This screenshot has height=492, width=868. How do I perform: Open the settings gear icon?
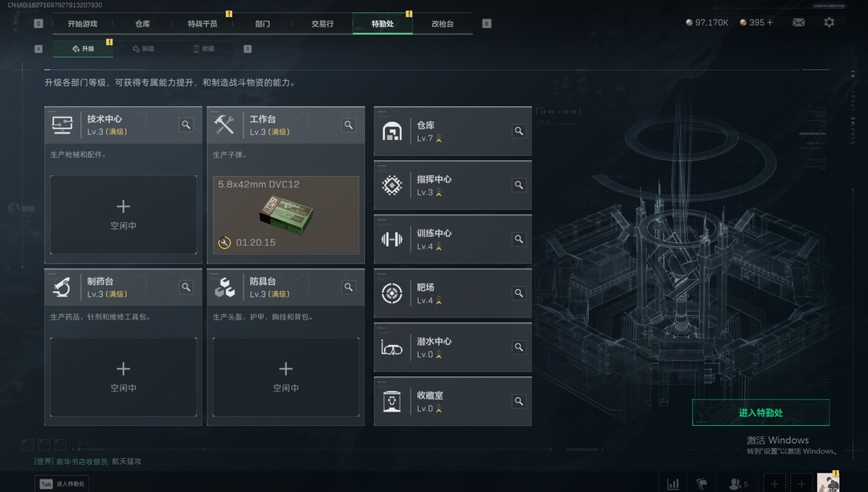[829, 23]
